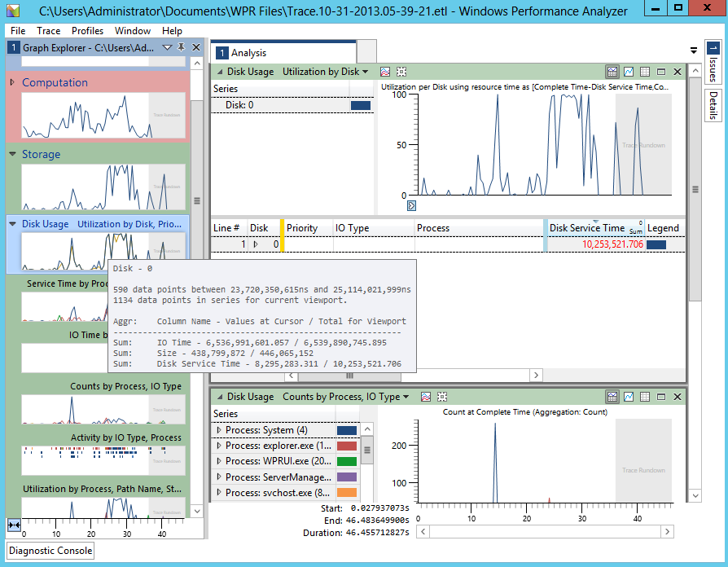This screenshot has width=728, height=567.
Task: Click graph settings icon in Counts by Process pane
Action: click(426, 397)
